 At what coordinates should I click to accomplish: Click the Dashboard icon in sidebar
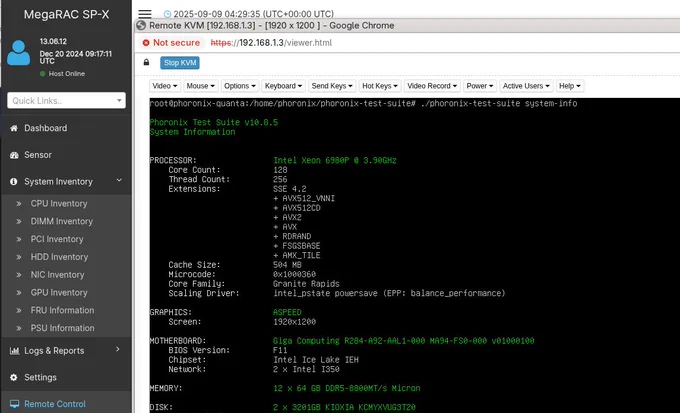[x=14, y=128]
